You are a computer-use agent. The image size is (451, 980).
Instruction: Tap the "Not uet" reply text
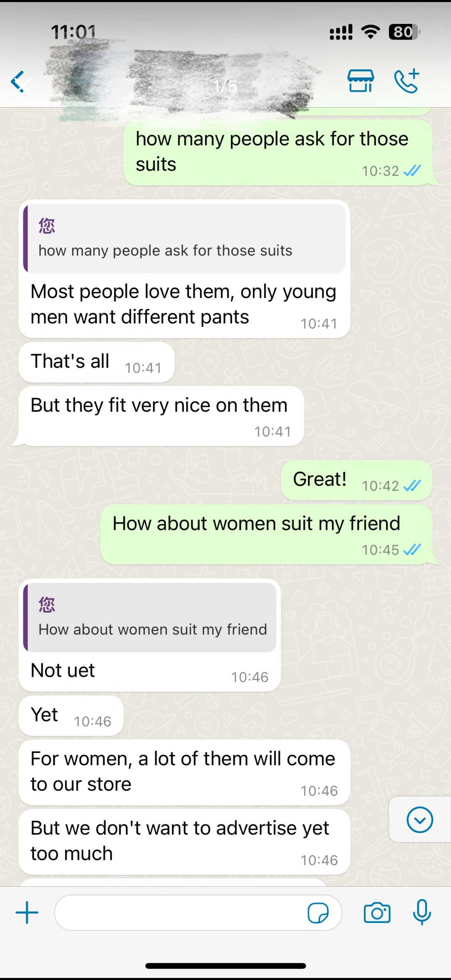coord(63,670)
